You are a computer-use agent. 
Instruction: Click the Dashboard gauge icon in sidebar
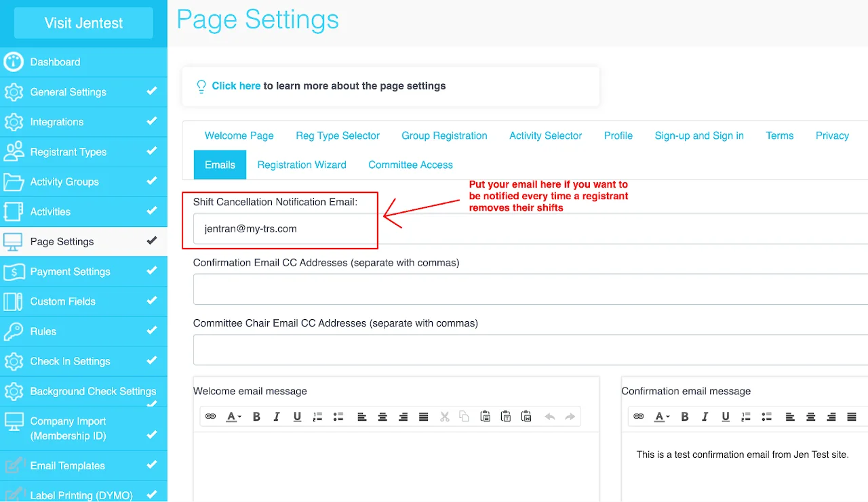coord(14,62)
